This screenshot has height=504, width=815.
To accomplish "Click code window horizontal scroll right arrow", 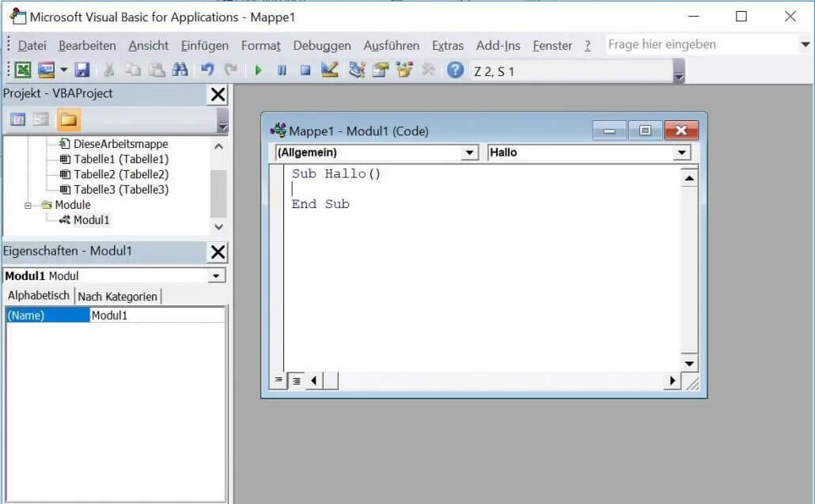I will coord(672,381).
